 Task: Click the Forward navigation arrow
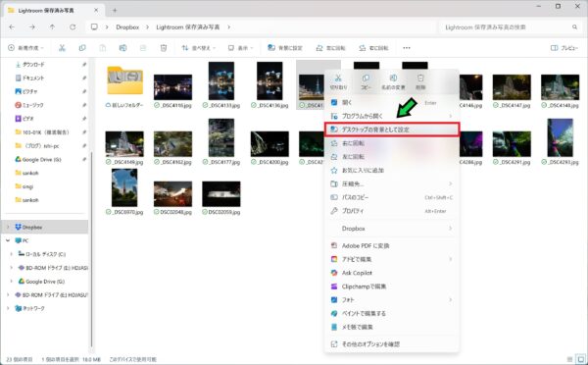click(32, 27)
